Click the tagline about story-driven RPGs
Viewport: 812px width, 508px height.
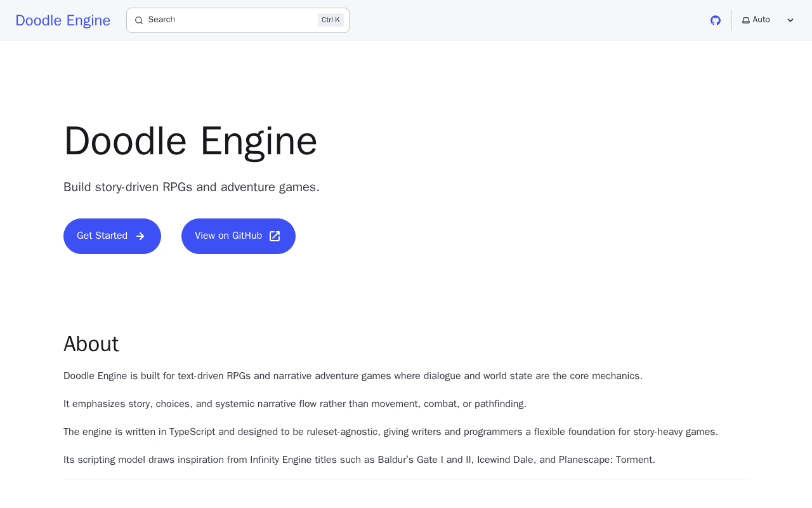tap(192, 187)
